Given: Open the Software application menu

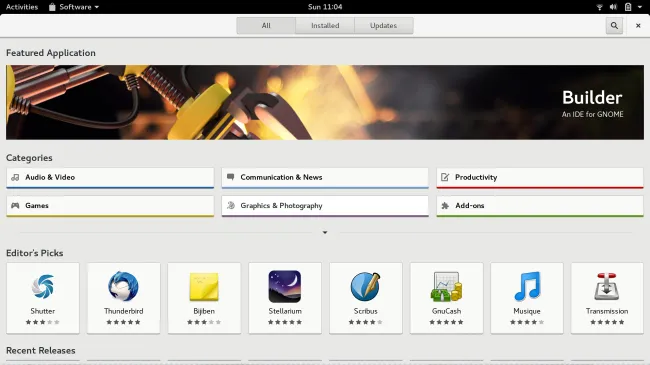Looking at the screenshot, I should 74,7.
